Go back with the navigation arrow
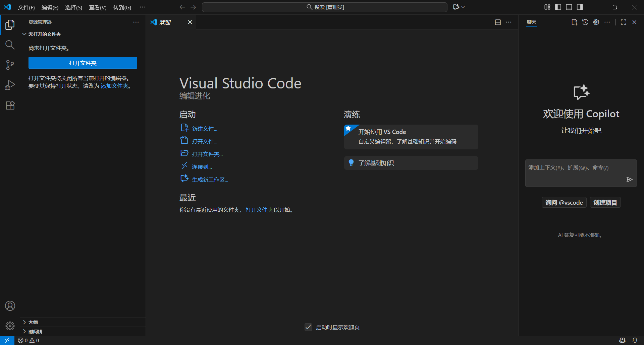644x345 pixels. tap(182, 7)
